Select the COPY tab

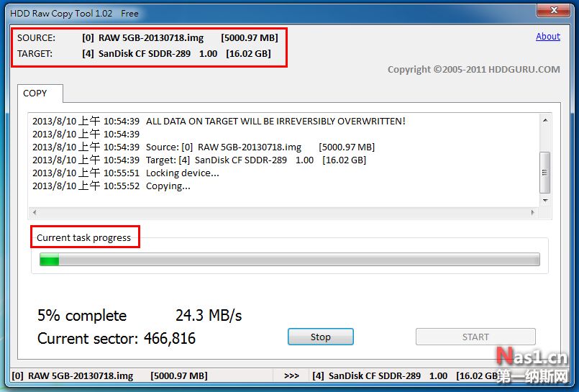[x=40, y=93]
